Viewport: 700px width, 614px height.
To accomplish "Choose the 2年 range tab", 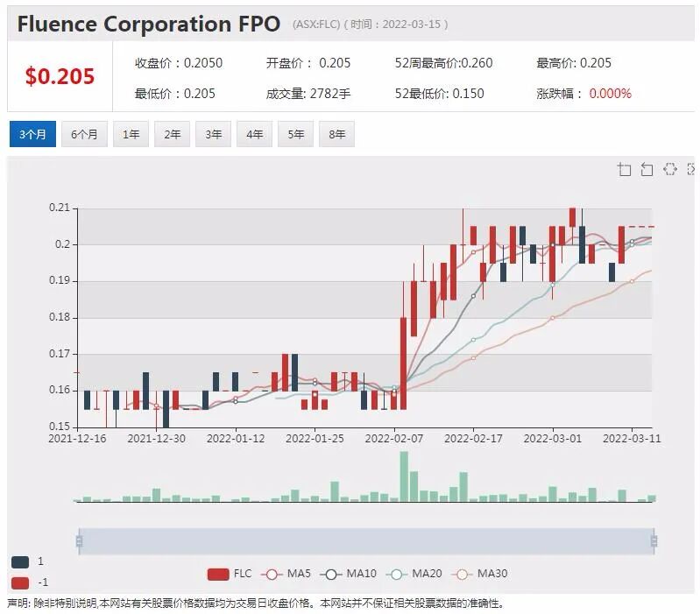I will tap(172, 134).
